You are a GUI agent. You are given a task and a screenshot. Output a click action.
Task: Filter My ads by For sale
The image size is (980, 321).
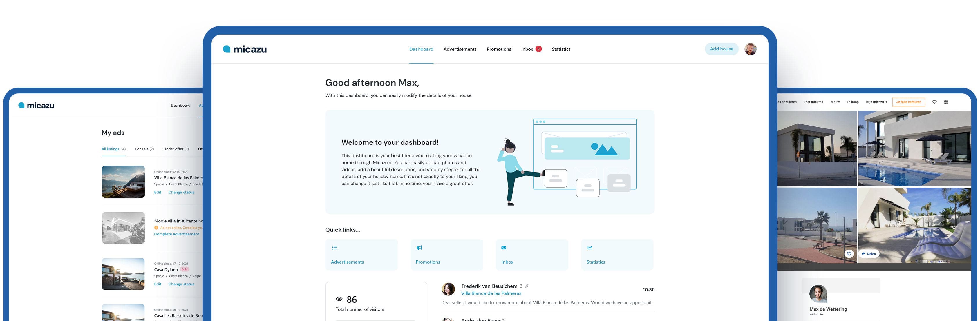[x=144, y=149]
